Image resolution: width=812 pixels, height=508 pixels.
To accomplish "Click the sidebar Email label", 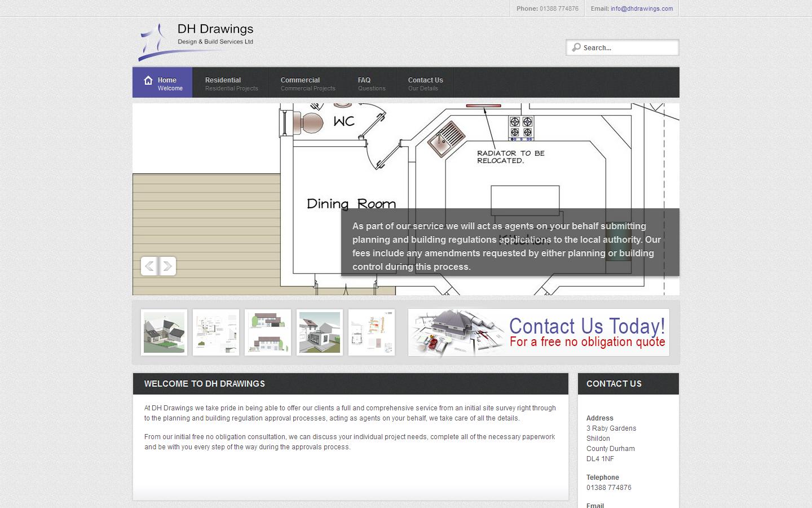I will coord(595,505).
